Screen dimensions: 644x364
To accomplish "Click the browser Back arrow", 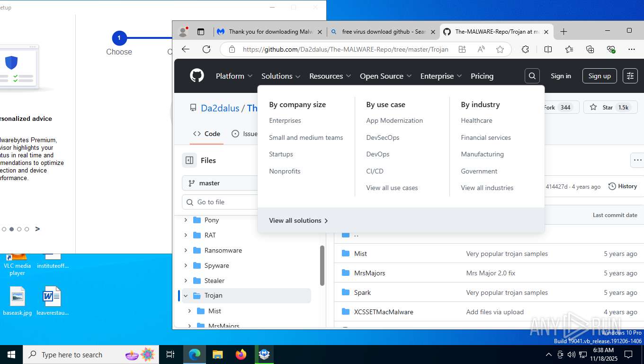I will 186,49.
